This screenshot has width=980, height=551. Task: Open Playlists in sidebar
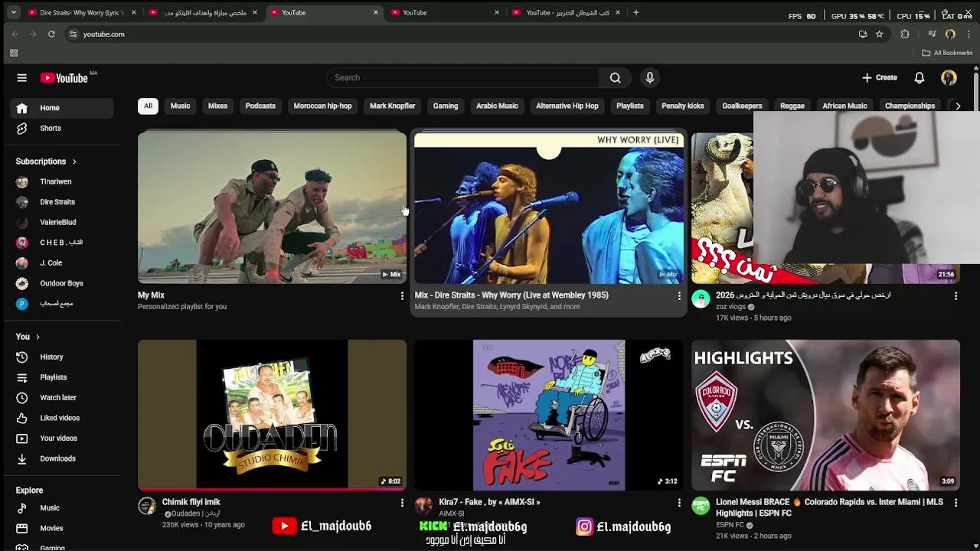click(61, 377)
